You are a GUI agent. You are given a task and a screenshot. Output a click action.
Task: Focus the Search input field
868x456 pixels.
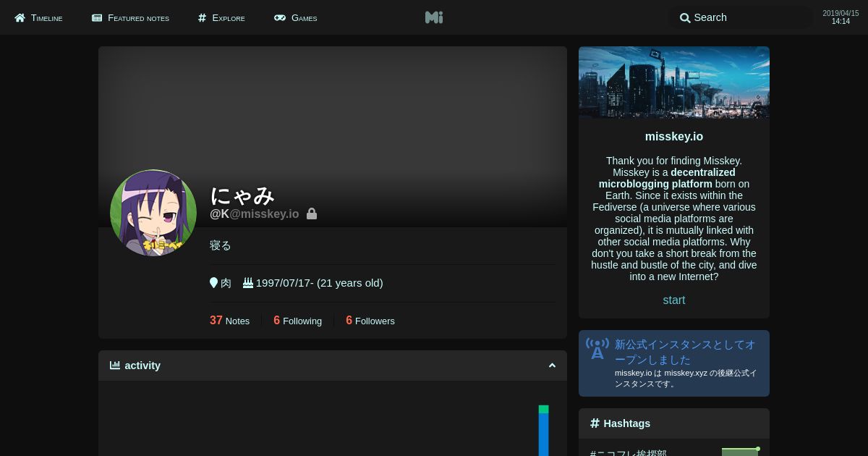tap(742, 17)
